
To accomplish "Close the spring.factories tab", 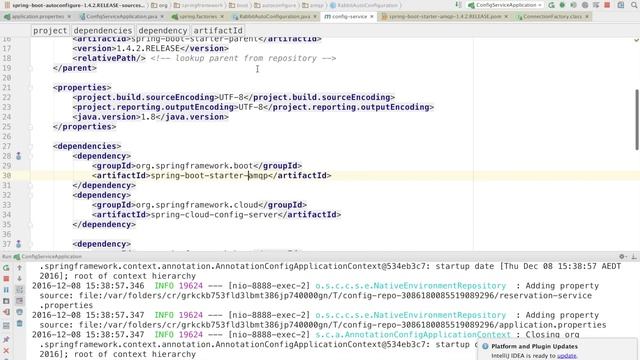I will click(222, 17).
